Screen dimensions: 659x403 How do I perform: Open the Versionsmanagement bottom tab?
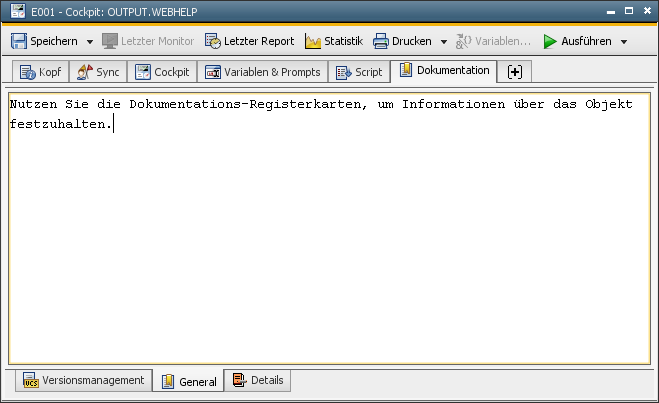(85, 380)
